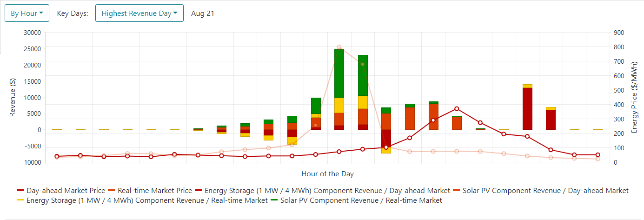This screenshot has height=220, width=644.
Task: Toggle Real-time Market Price legend label
Action: (x=155, y=190)
